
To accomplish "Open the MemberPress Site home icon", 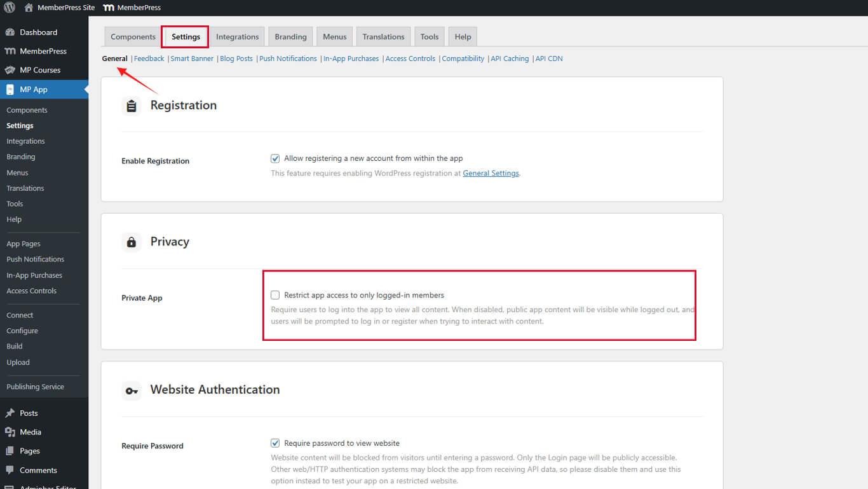I will pyautogui.click(x=29, y=8).
